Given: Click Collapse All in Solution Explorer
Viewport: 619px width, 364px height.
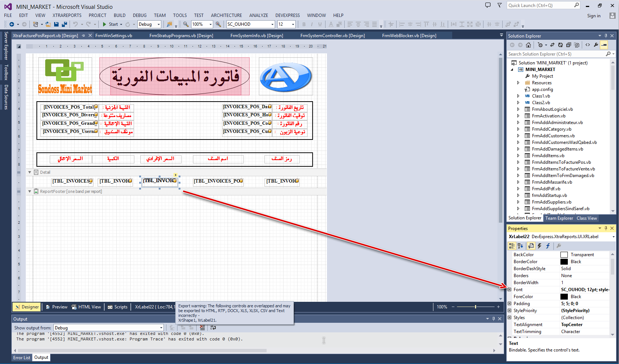Looking at the screenshot, I should [569, 45].
